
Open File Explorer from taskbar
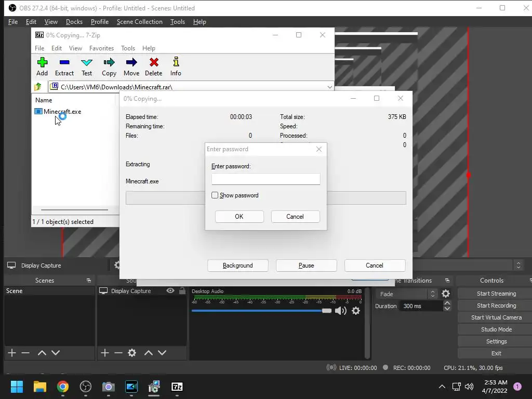tap(39, 387)
